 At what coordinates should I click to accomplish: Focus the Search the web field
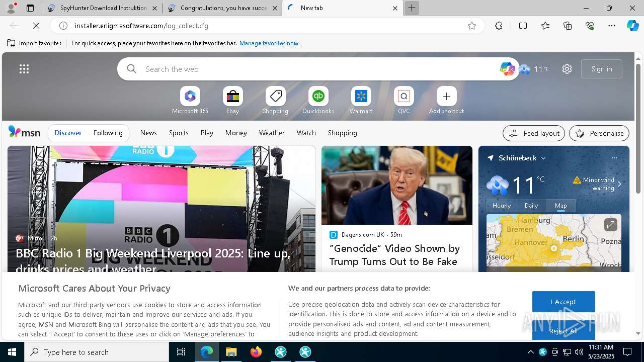pyautogui.click(x=318, y=69)
